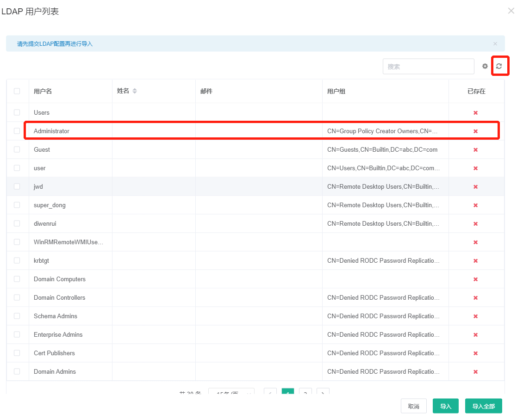Check the super_dong user row
517x420 pixels.
(17, 205)
